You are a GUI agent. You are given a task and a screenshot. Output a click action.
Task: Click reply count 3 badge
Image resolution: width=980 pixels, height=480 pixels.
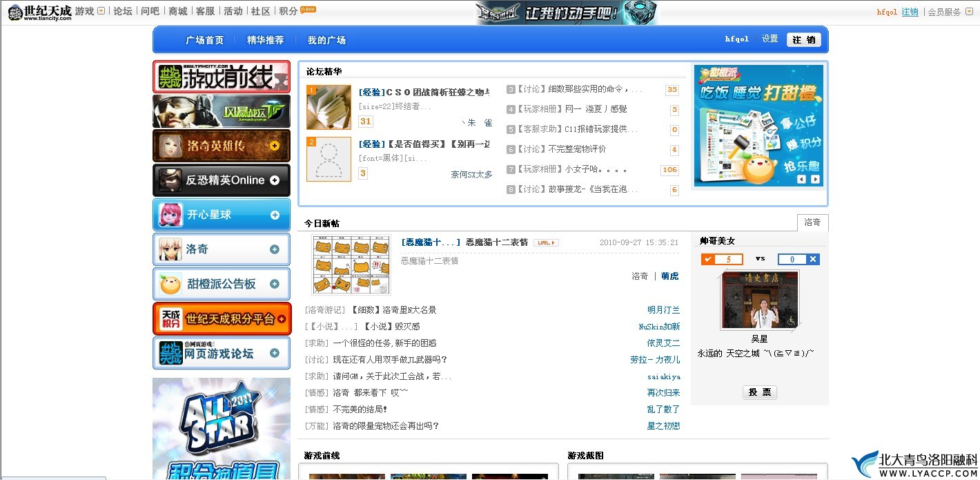tap(363, 173)
